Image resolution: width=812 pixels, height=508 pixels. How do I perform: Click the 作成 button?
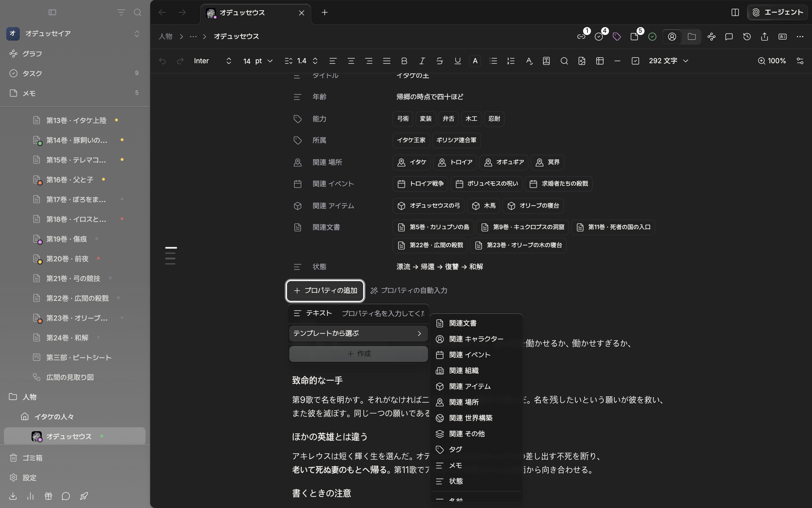[358, 354]
